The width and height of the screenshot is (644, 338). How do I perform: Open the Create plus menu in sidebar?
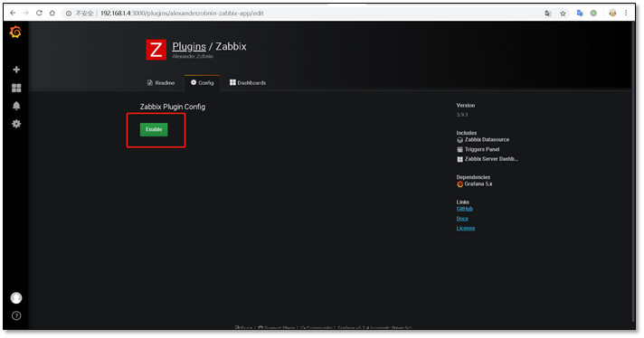[x=16, y=70]
